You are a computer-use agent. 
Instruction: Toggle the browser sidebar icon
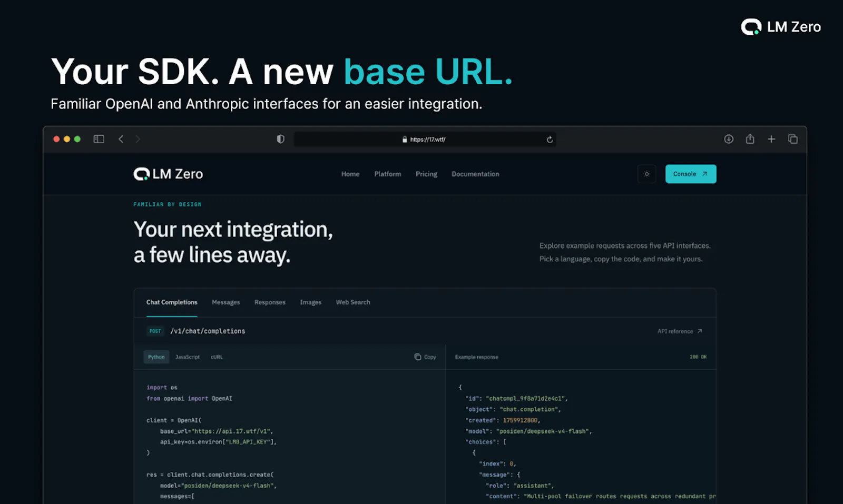(x=99, y=139)
